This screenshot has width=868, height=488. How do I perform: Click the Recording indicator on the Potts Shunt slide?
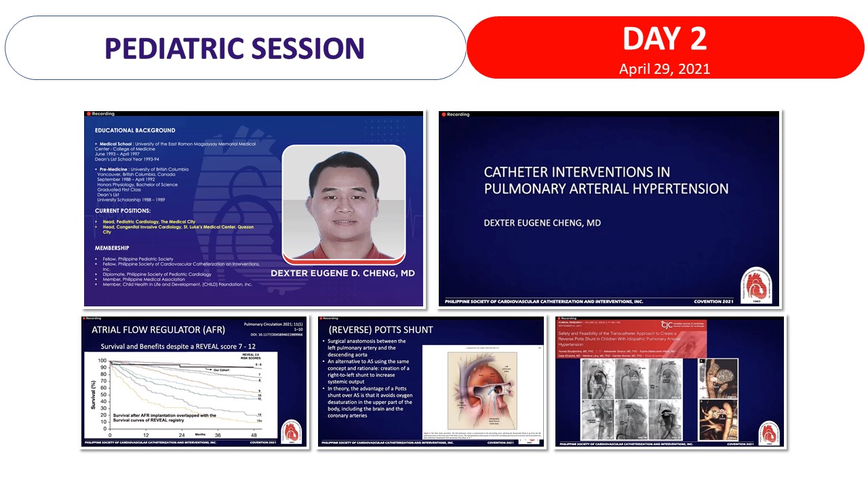[x=332, y=319]
